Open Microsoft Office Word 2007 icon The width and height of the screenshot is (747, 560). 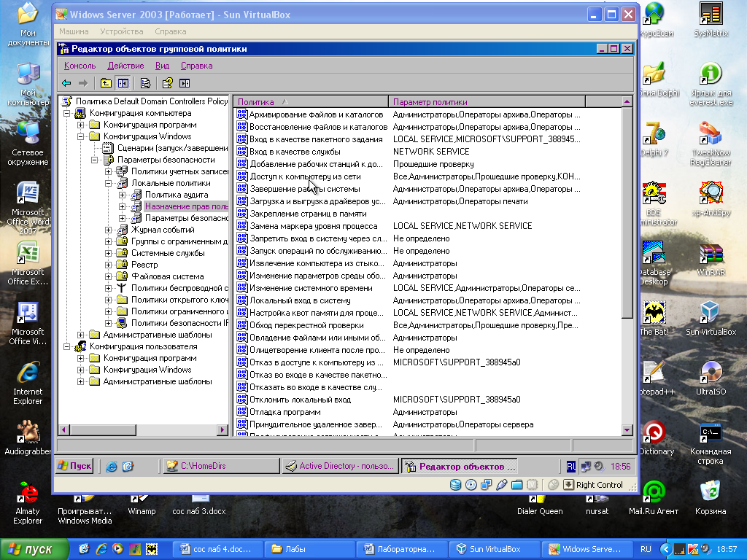click(x=28, y=209)
